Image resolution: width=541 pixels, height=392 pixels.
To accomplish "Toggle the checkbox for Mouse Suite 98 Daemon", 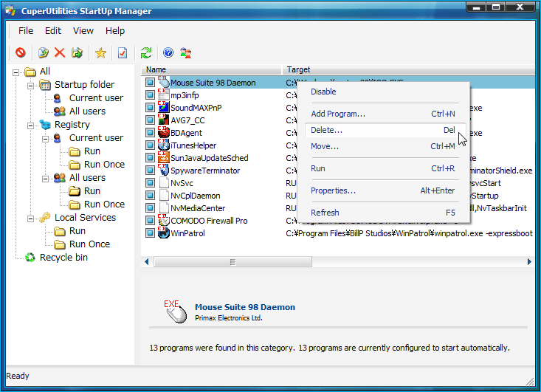I will [x=150, y=82].
